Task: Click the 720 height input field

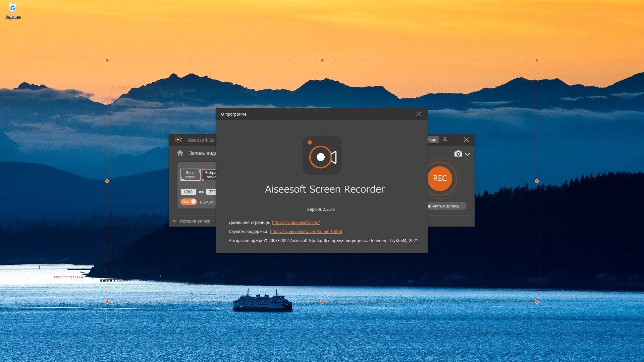Action: pos(211,192)
